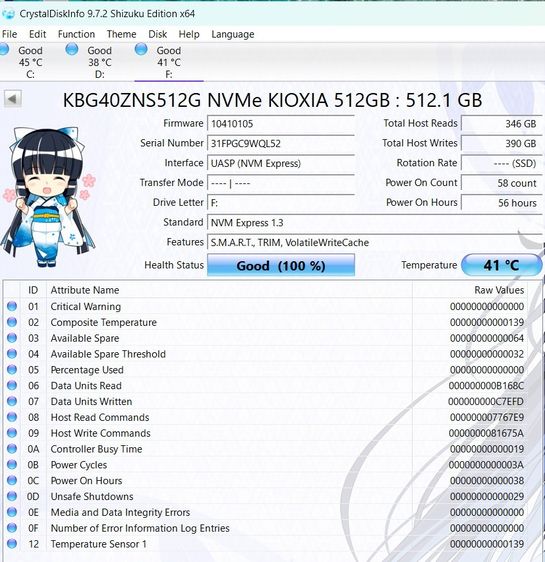Open the Language menu

[233, 34]
